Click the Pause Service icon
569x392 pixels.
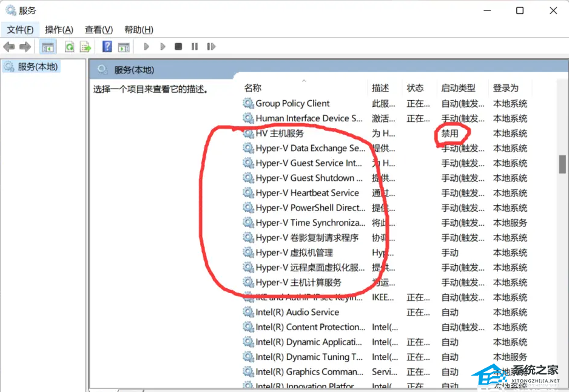click(195, 47)
